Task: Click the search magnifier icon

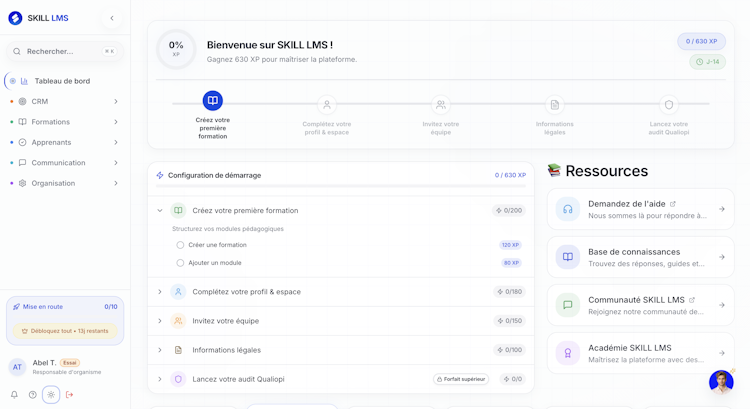Action: [17, 51]
